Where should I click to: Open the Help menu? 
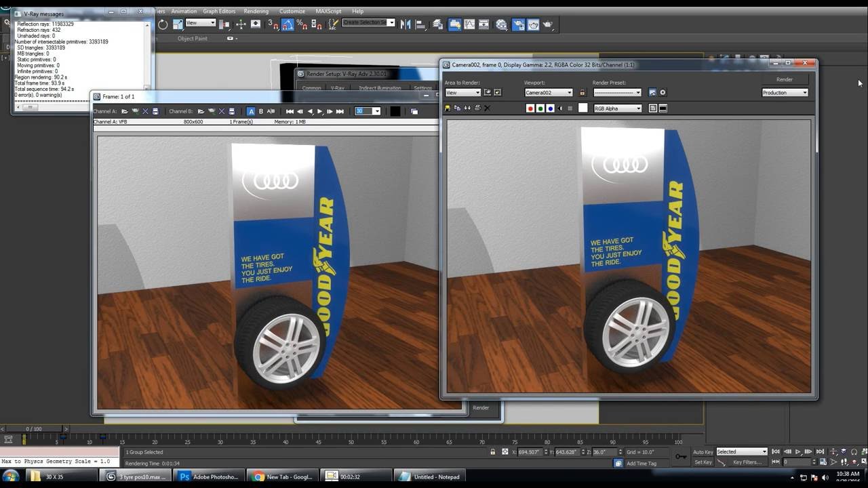[x=357, y=11]
